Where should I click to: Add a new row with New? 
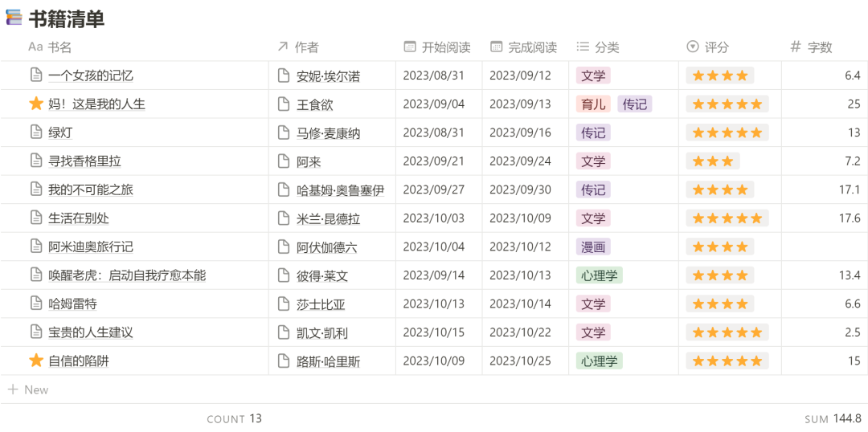click(27, 389)
